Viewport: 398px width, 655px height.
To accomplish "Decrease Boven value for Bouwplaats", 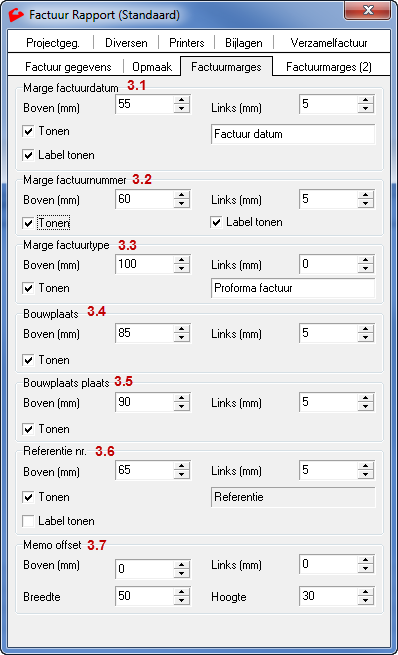I will point(181,338).
